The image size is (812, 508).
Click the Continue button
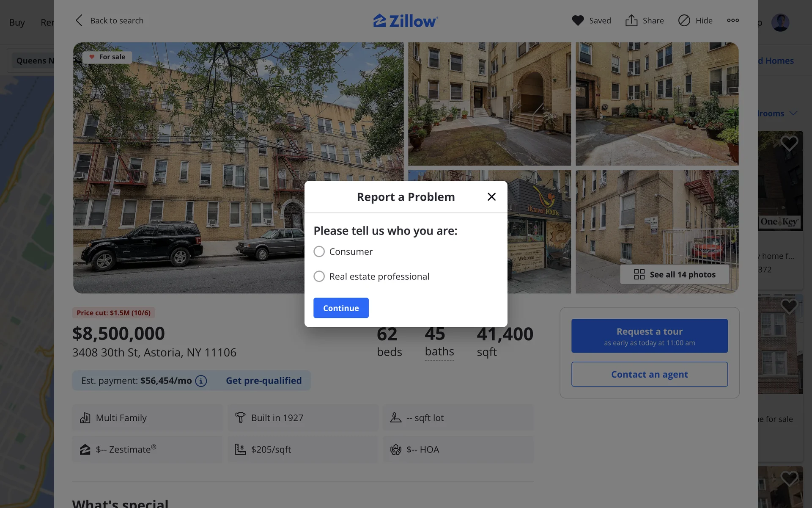click(x=341, y=308)
